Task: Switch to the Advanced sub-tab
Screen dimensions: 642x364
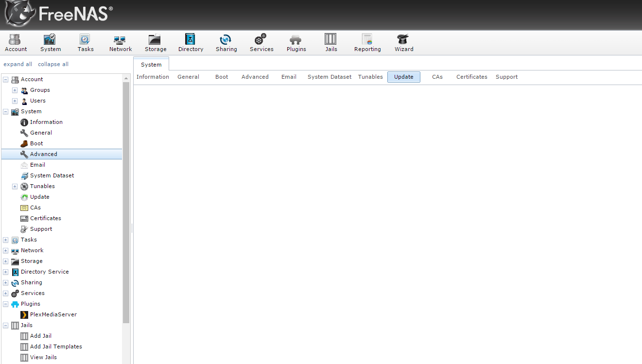Action: click(x=255, y=77)
